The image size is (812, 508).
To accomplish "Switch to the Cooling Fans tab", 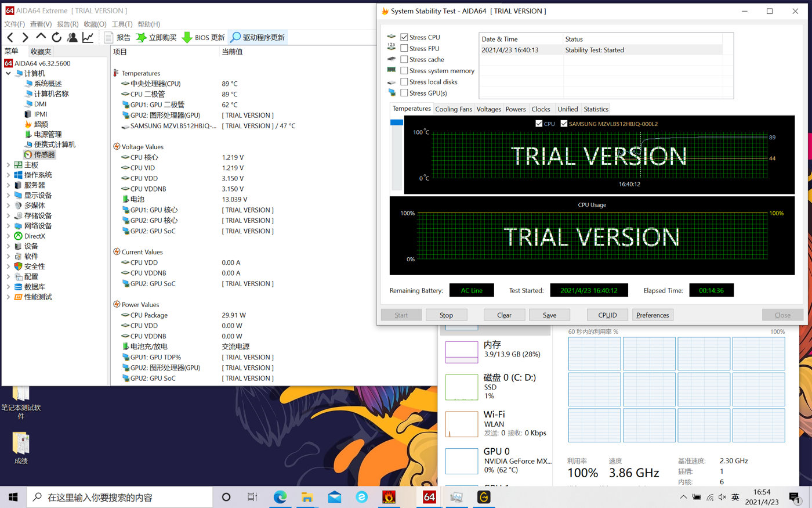I will click(x=454, y=109).
